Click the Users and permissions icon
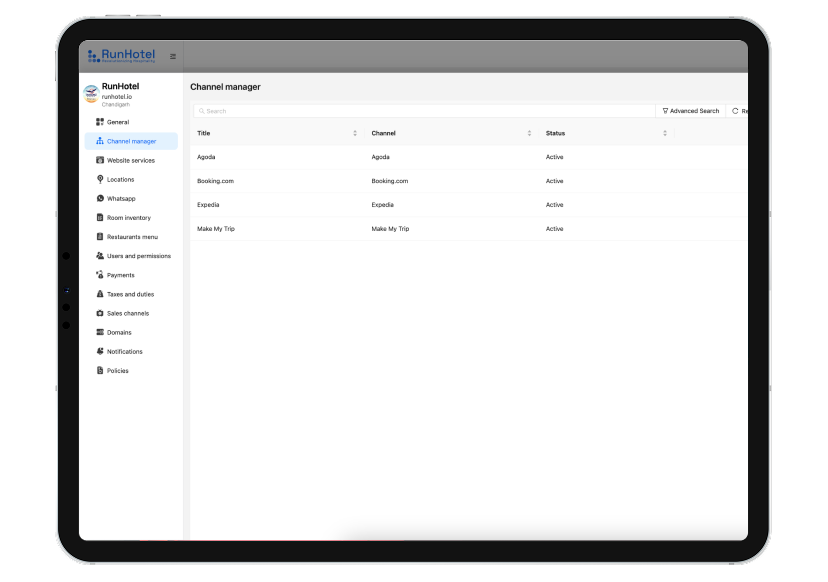This screenshot has width=828, height=582. 100,256
